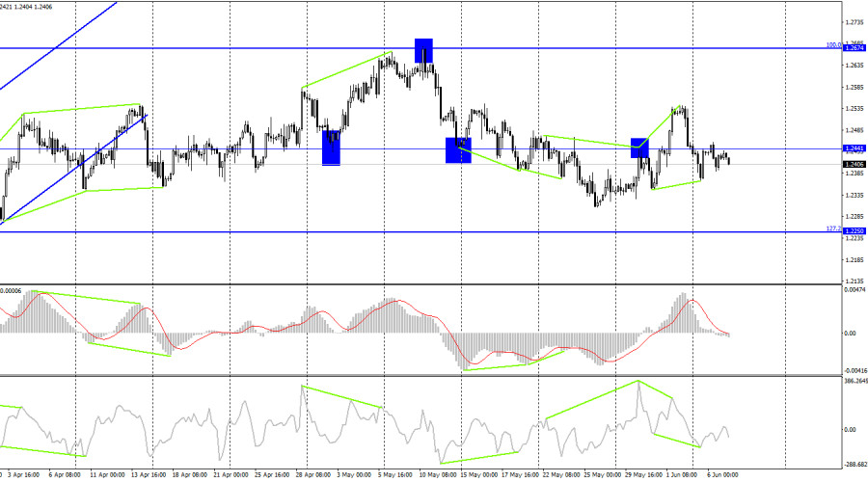Click the 1 Jun 08:00 time label
Screen dimensions: 868x482
pos(682,475)
